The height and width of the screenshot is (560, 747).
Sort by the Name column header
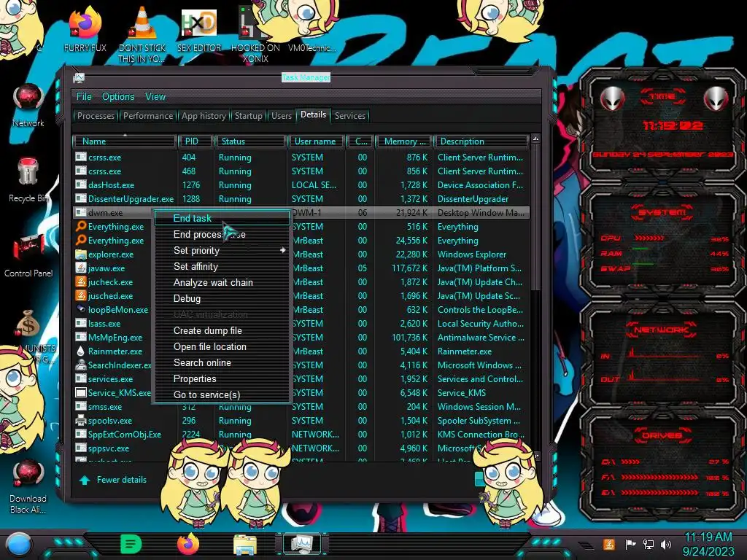(124, 141)
